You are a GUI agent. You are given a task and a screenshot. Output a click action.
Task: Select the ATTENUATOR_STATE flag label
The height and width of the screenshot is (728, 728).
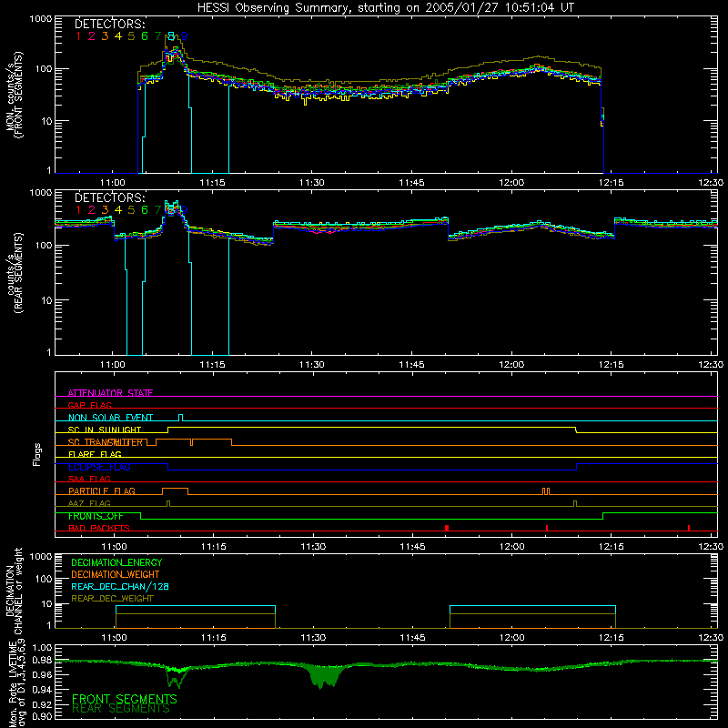(x=110, y=393)
